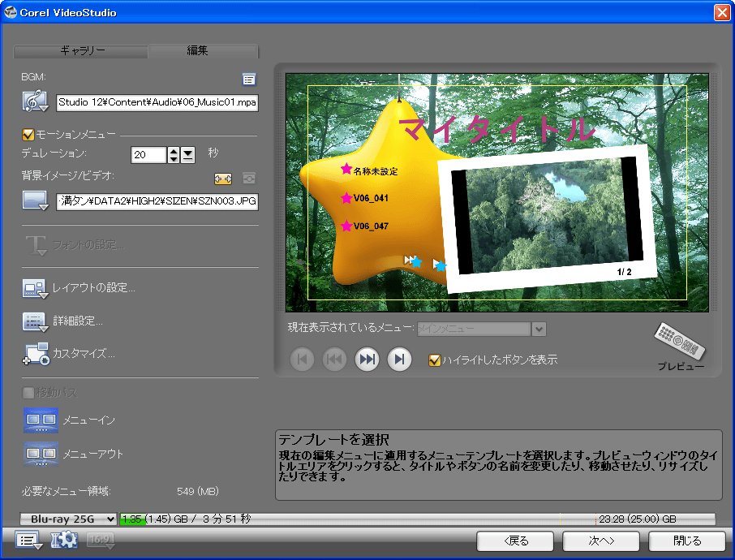Open the filmstrip gear preferences icon

click(x=64, y=540)
